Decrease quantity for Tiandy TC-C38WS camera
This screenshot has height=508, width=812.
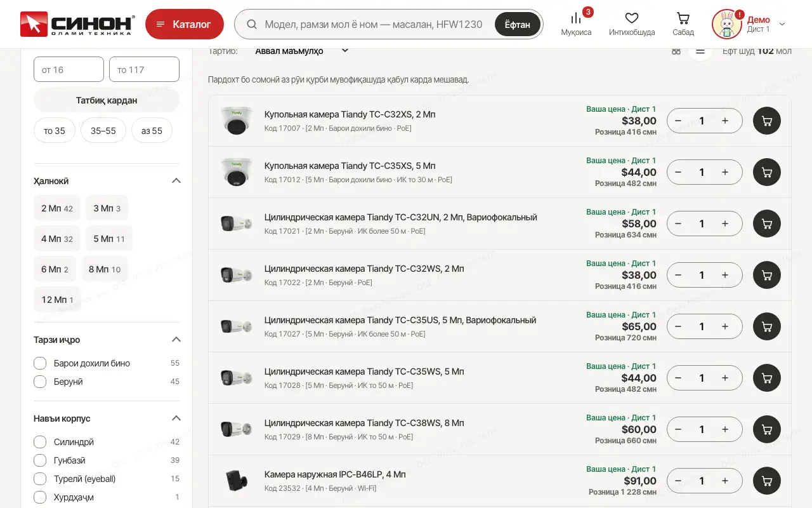click(x=678, y=429)
